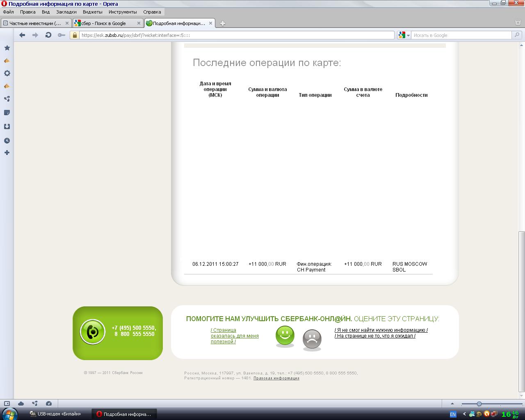The height and width of the screenshot is (420, 525).
Task: Open the Правка menu
Action: pyautogui.click(x=27, y=12)
